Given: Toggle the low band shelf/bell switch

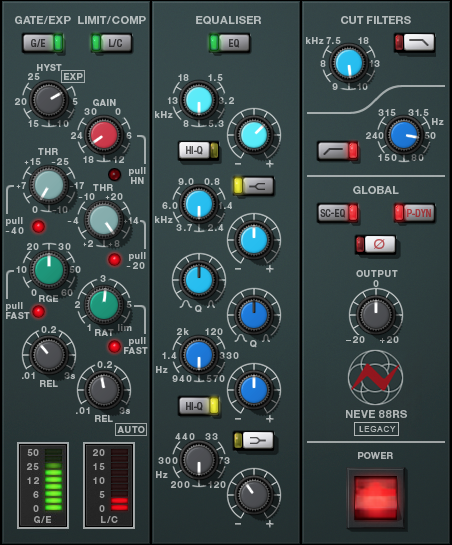Looking at the screenshot, I should [x=253, y=441].
